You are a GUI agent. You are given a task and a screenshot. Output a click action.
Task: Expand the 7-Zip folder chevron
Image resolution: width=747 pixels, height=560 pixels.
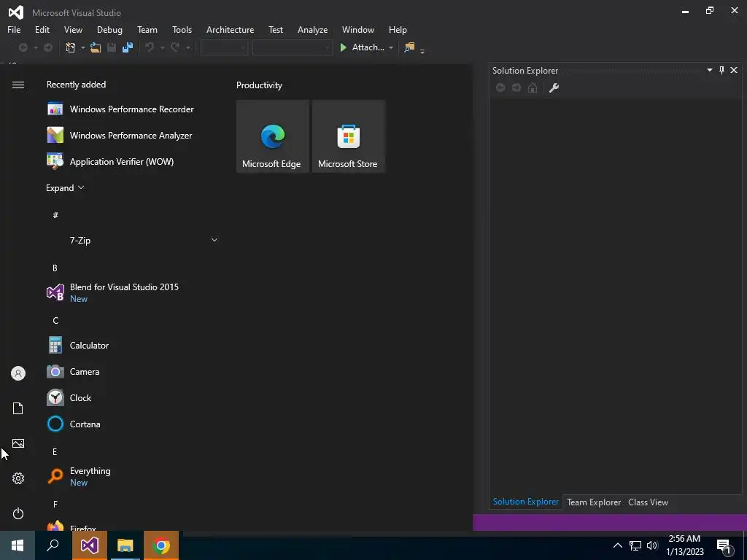[x=214, y=240]
